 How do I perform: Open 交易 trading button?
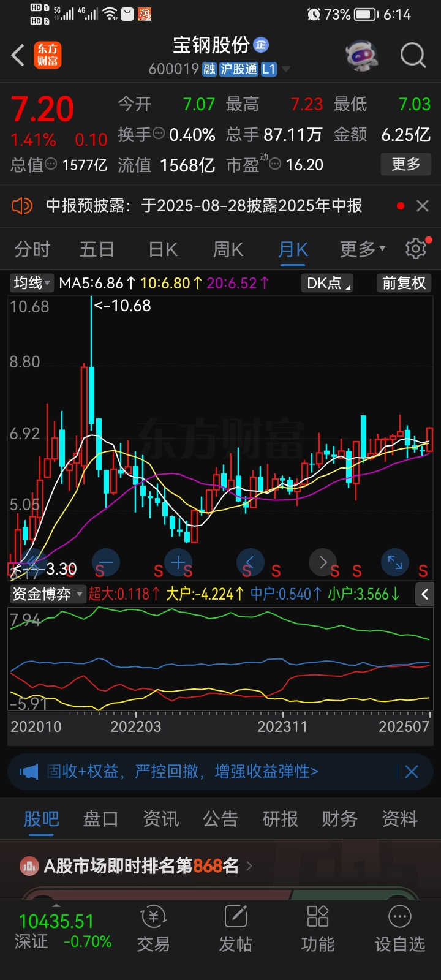(x=154, y=930)
